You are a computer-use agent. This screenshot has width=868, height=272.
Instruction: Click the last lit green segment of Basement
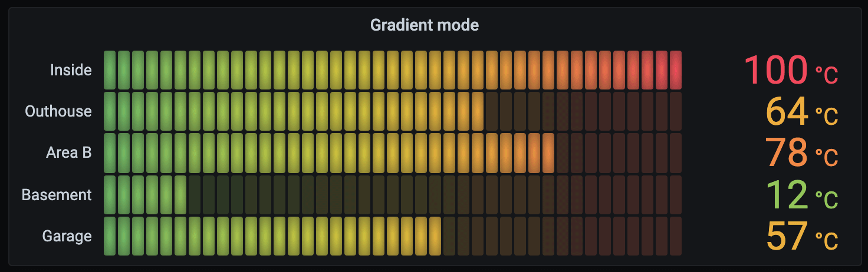point(180,194)
